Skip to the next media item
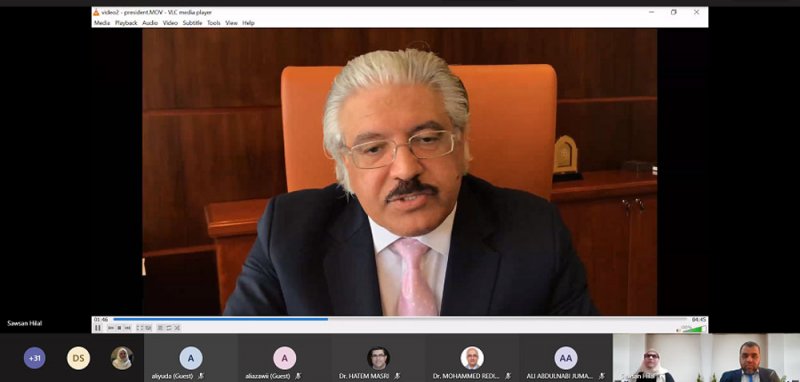This screenshot has width=800, height=382. pos(128,328)
